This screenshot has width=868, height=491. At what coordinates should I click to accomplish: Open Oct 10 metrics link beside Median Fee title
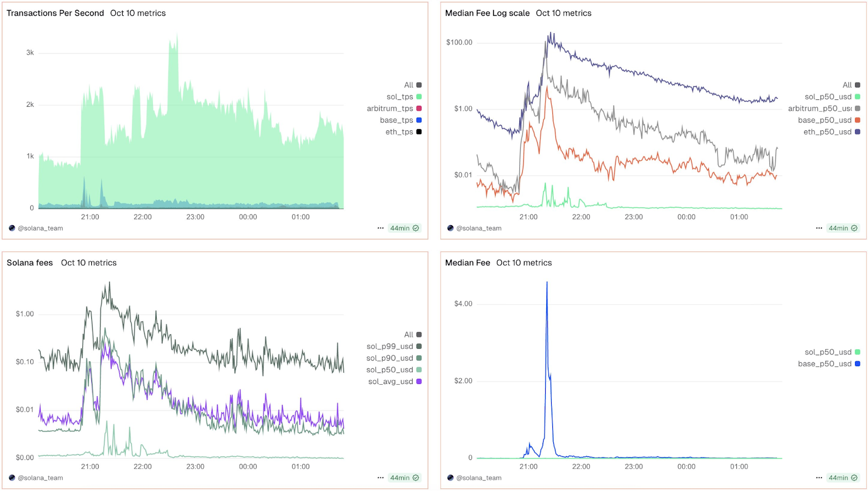click(524, 263)
